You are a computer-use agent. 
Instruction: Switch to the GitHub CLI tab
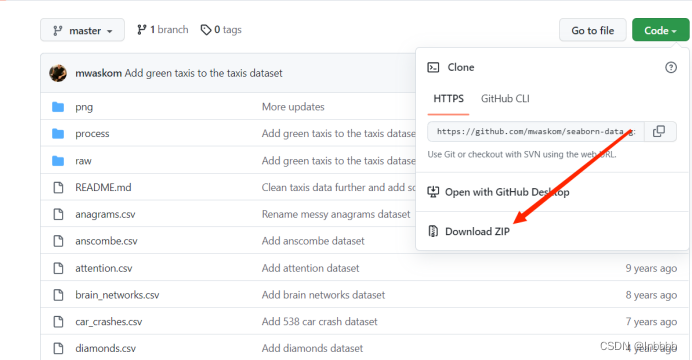(505, 98)
